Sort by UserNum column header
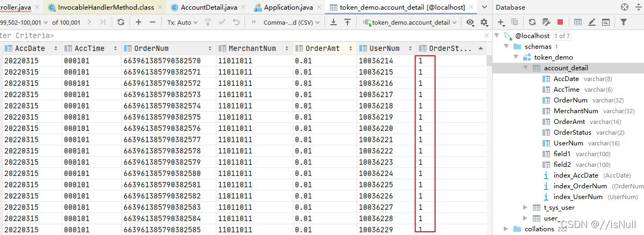Screen dimensions: 644x235 (x=386, y=48)
